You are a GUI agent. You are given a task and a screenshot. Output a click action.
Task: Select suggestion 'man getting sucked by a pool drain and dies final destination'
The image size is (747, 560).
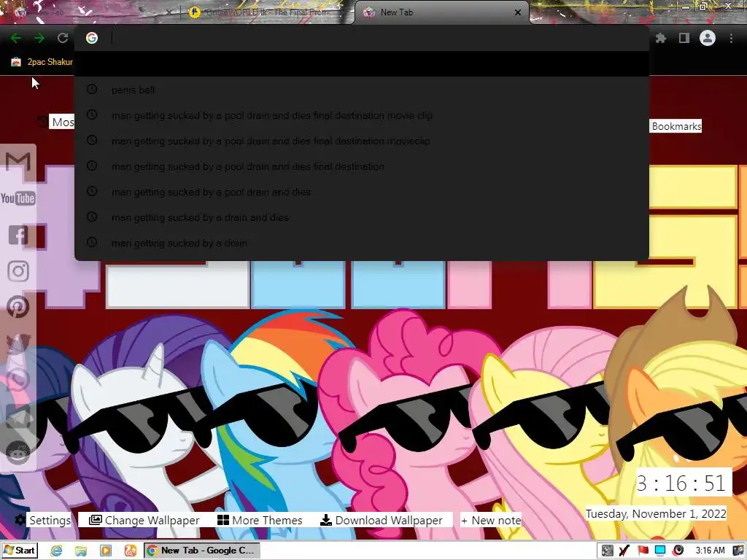point(362,167)
